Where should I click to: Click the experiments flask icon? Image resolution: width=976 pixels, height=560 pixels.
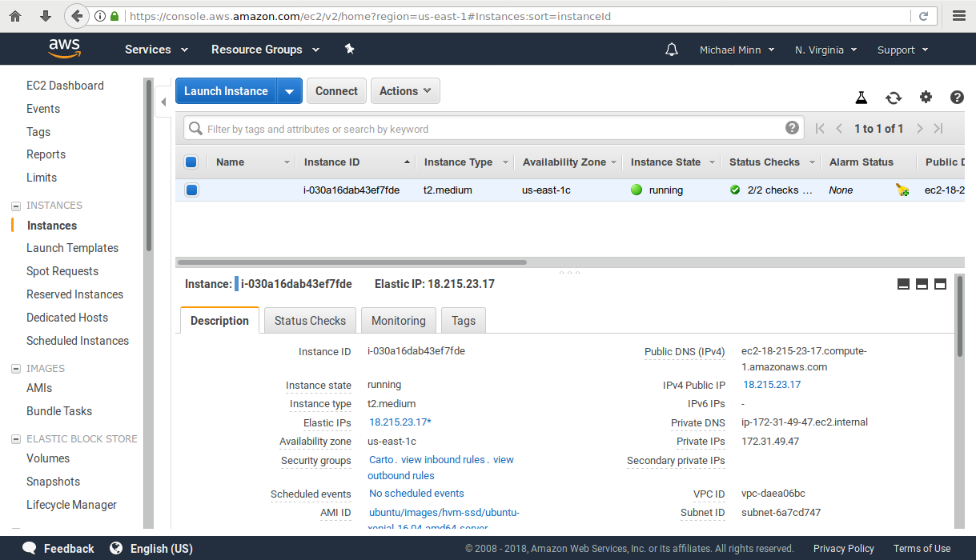click(862, 98)
